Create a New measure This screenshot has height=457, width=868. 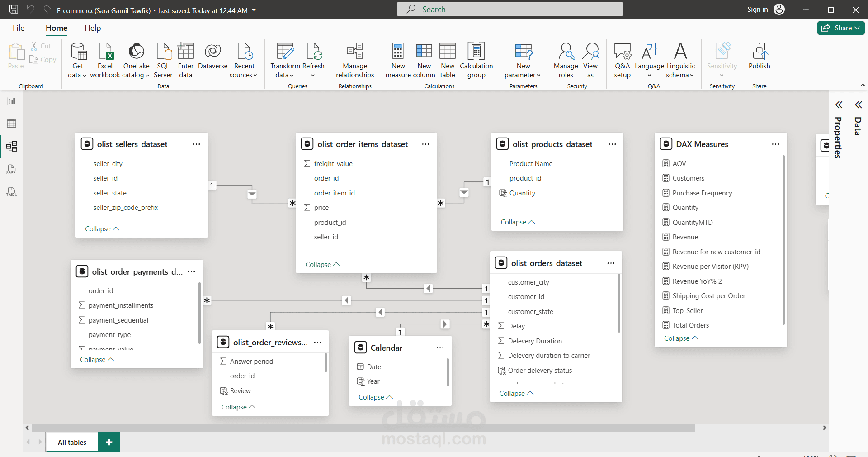coord(398,60)
